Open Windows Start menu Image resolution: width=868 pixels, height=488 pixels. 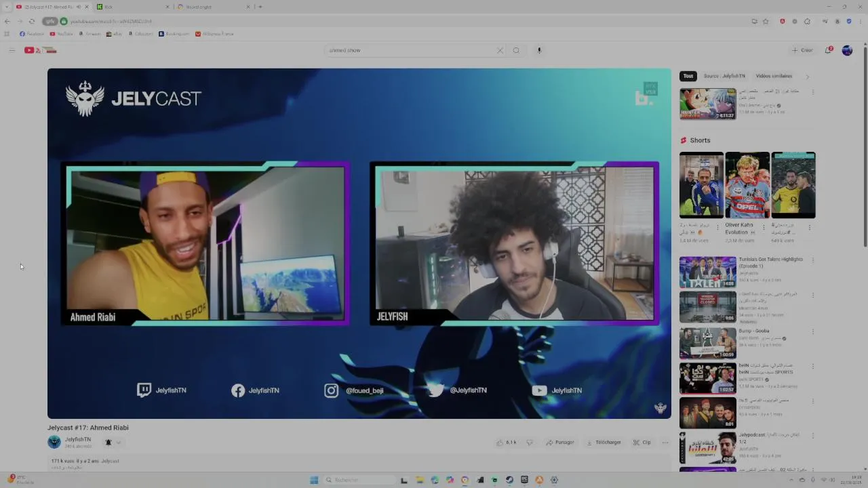tap(314, 480)
